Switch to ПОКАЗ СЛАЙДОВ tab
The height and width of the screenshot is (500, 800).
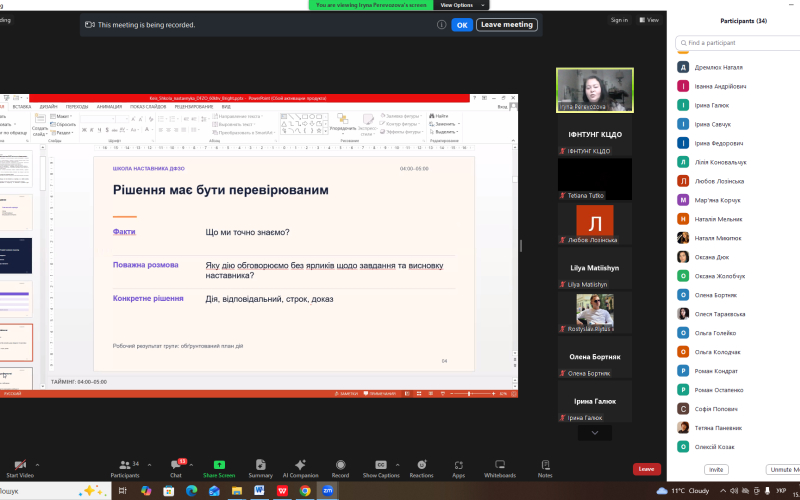[x=148, y=107]
